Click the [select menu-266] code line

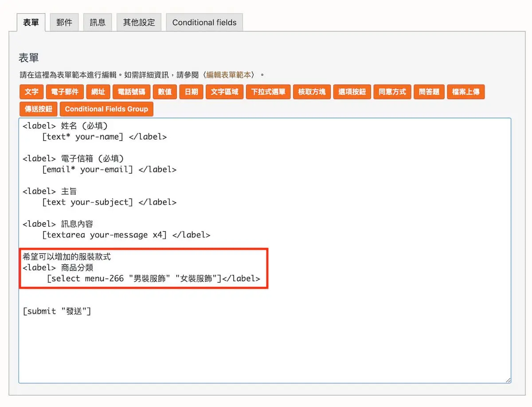point(153,279)
